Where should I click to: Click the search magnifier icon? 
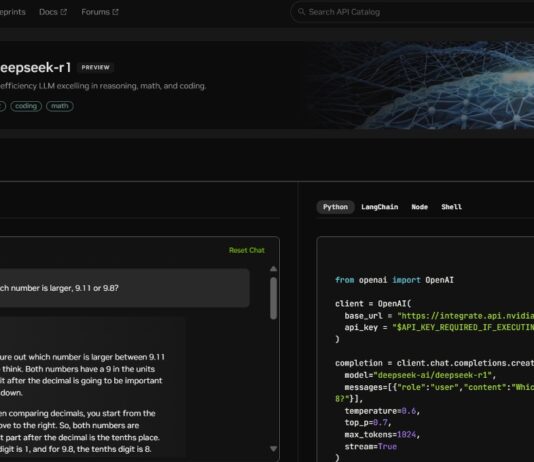tap(301, 12)
